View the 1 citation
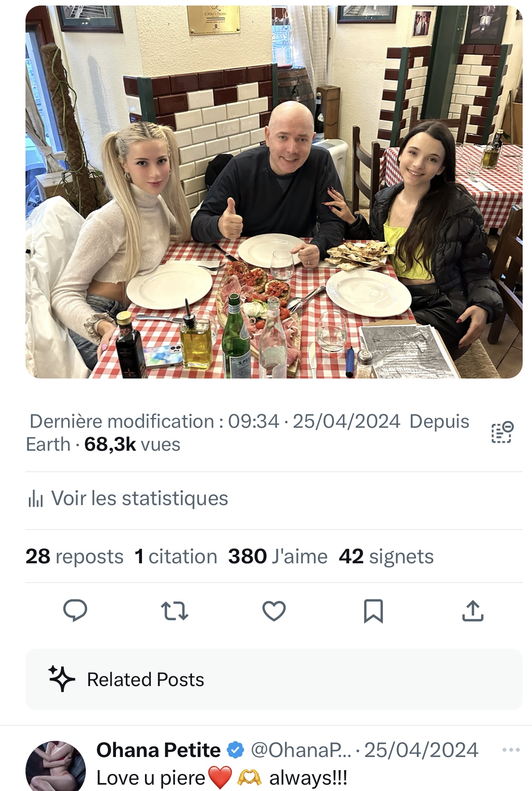The image size is (532, 791). 175,557
